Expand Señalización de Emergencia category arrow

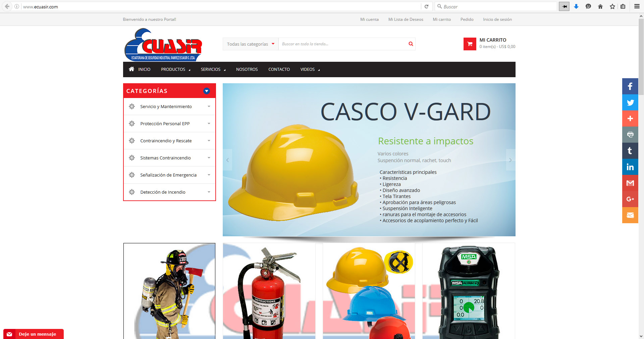209,175
